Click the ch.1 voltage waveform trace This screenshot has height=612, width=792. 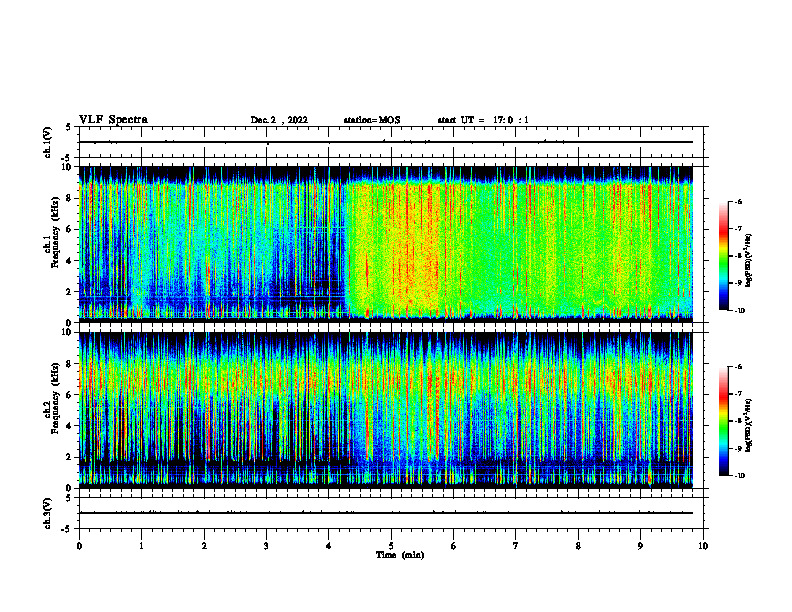coord(386,142)
